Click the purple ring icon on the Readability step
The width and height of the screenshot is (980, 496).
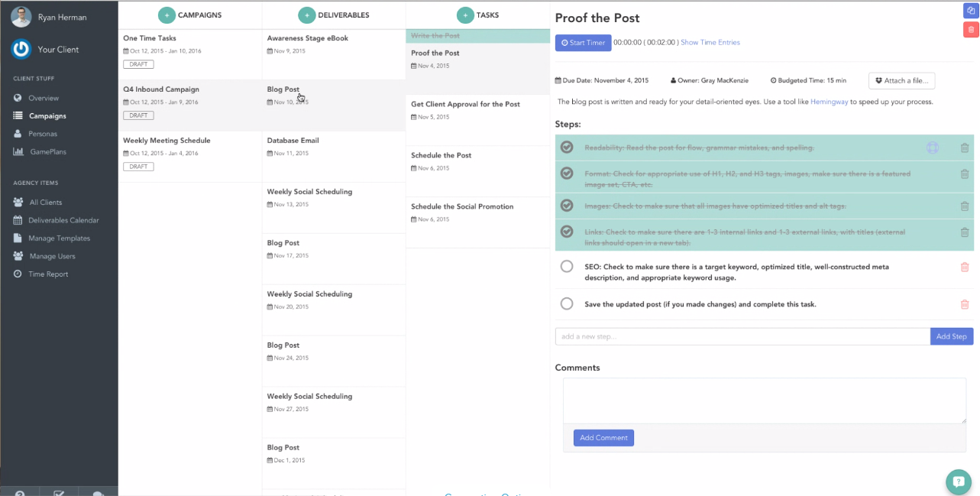pyautogui.click(x=933, y=147)
